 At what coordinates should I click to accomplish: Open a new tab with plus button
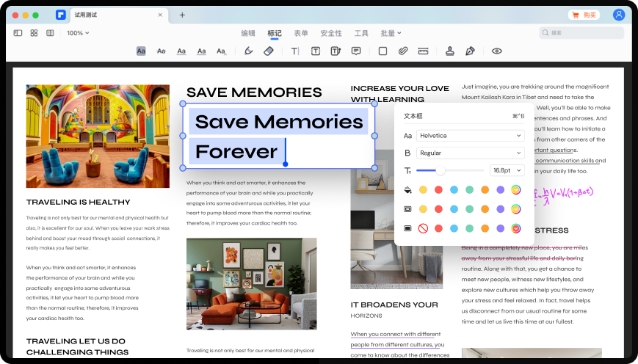point(182,15)
